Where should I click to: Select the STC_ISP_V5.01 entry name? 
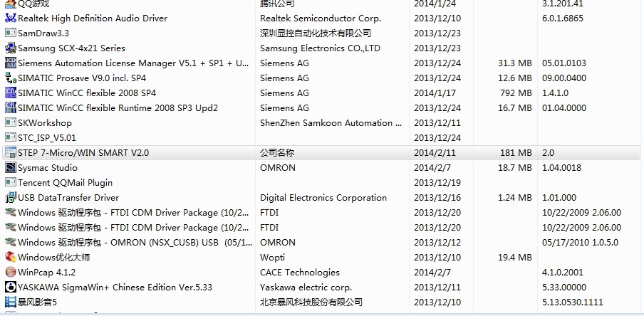click(47, 137)
